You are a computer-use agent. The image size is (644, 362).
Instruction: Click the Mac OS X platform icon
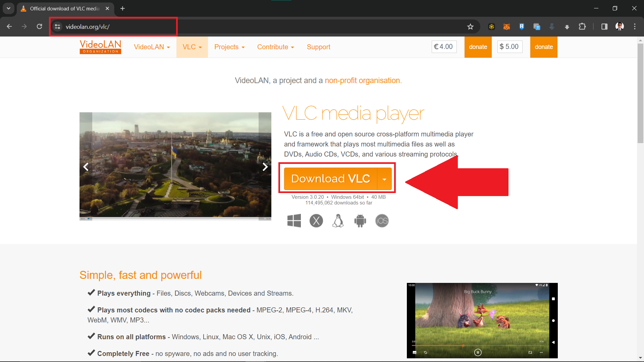click(316, 221)
